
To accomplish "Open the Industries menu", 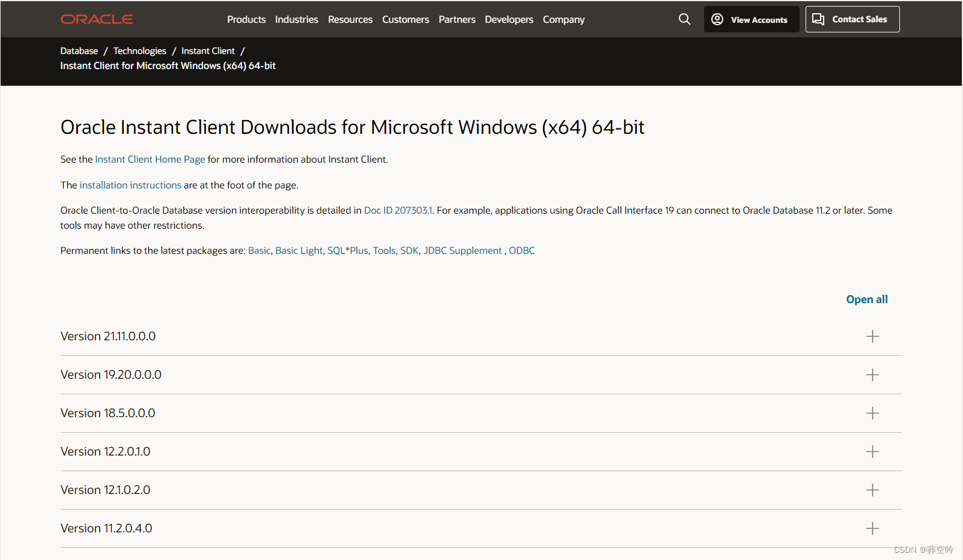I will pos(297,19).
